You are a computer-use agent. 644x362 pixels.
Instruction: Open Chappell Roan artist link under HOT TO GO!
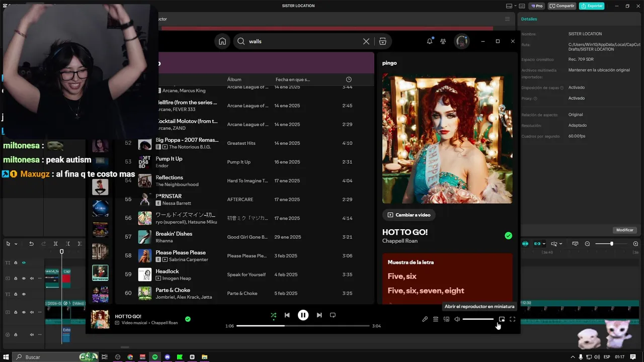(400, 241)
